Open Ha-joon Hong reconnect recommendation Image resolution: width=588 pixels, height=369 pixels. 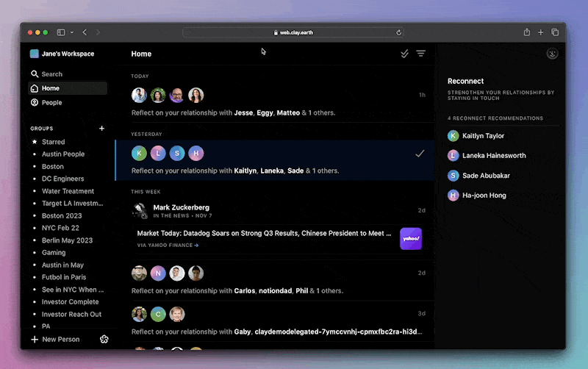tap(476, 196)
